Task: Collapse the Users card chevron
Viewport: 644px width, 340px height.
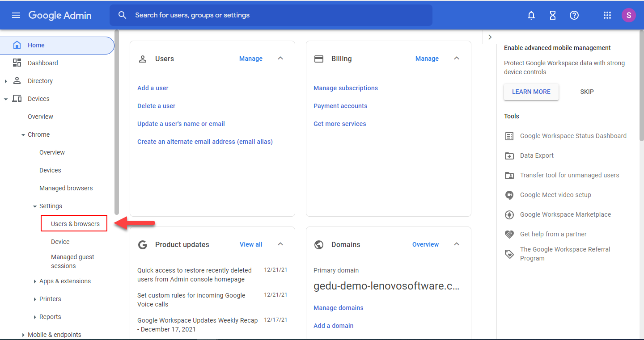Action: click(x=280, y=59)
